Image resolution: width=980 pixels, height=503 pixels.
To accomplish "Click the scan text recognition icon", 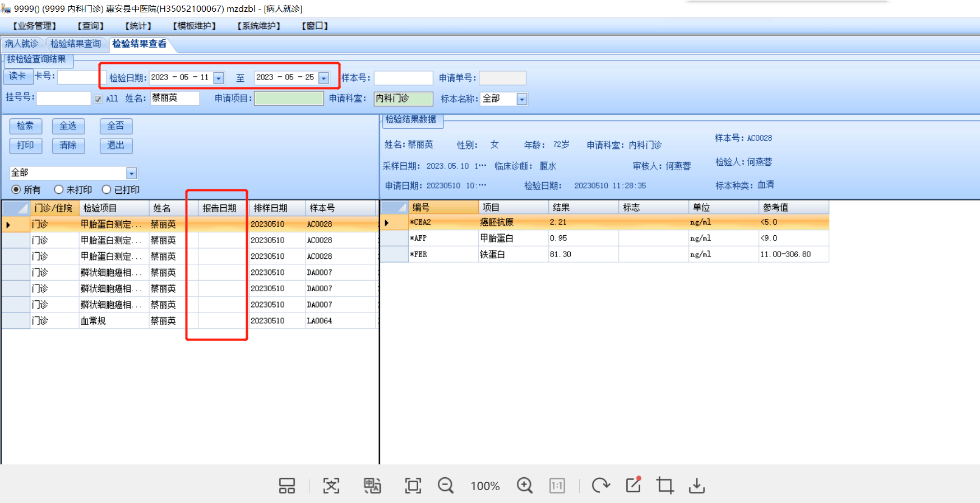I will (x=331, y=486).
